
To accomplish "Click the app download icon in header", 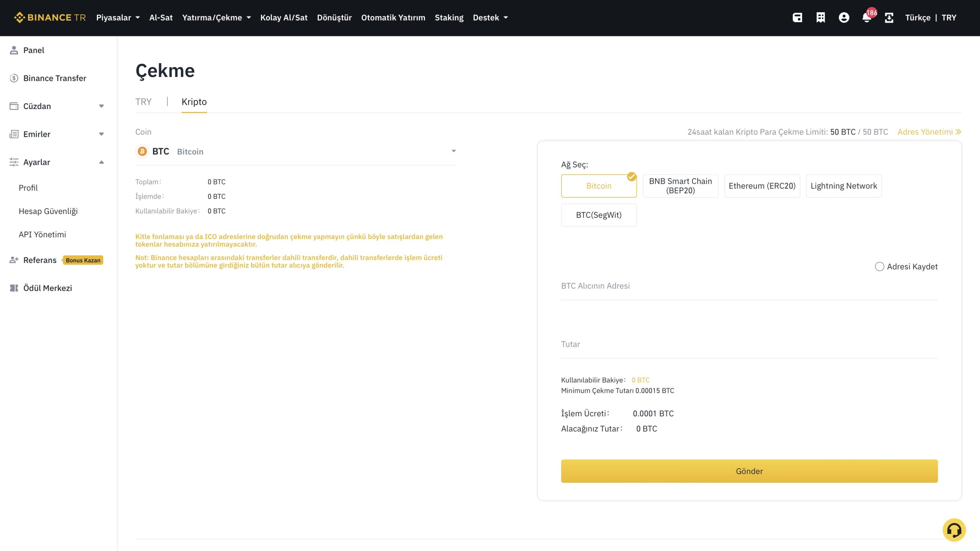I will [889, 18].
